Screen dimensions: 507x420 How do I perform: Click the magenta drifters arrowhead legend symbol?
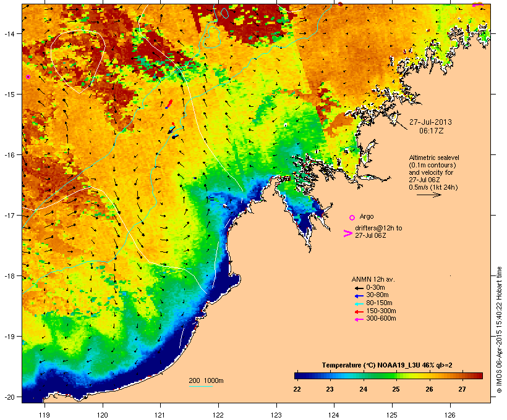pyautogui.click(x=347, y=233)
